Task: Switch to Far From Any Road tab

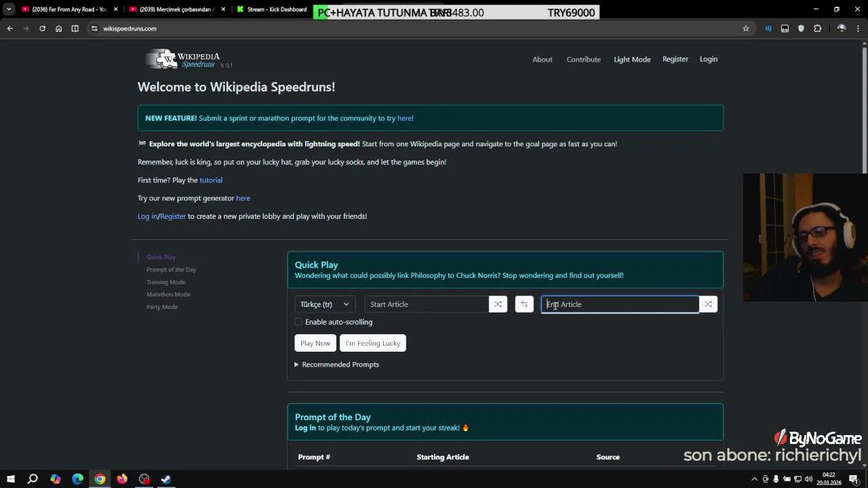Action: [64, 9]
